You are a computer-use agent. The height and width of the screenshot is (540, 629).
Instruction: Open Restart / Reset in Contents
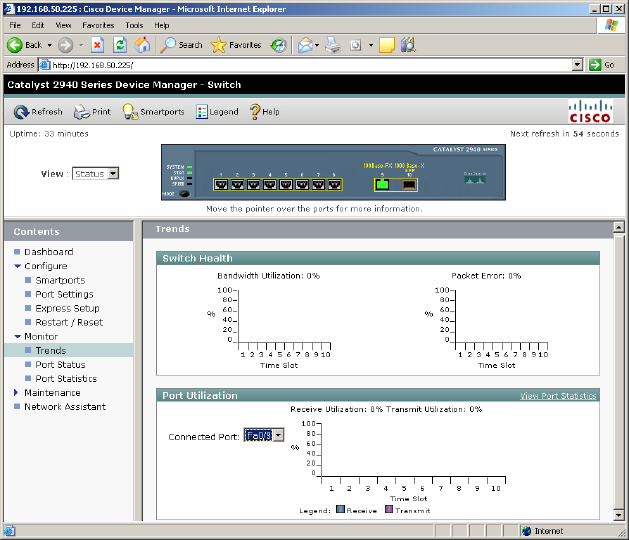point(69,322)
